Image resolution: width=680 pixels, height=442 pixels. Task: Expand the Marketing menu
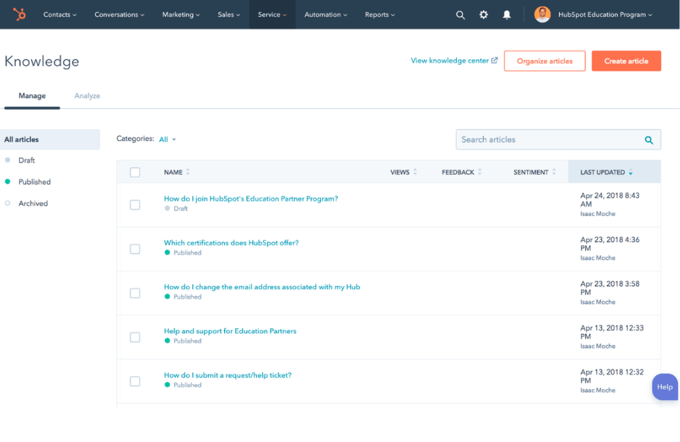(181, 15)
